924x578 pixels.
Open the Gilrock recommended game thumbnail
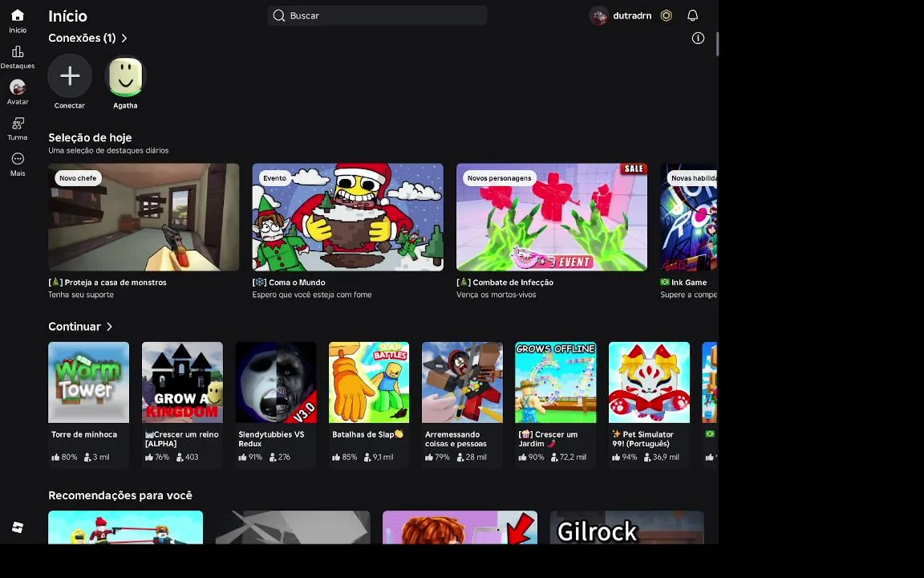pyautogui.click(x=626, y=527)
